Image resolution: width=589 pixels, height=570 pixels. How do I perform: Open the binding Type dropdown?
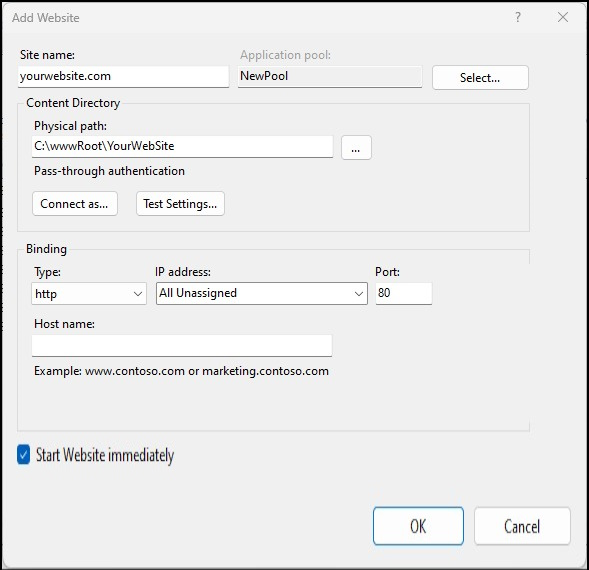[89, 293]
